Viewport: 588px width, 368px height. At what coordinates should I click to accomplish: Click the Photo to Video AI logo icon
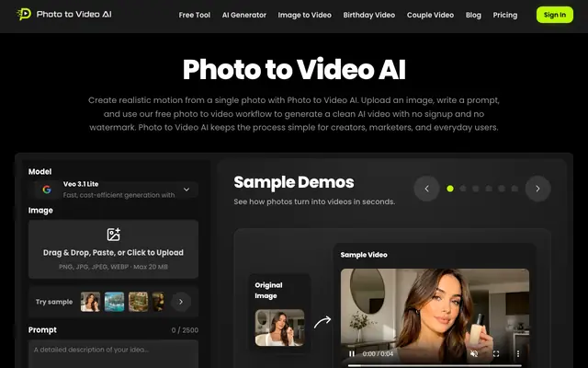click(24, 15)
